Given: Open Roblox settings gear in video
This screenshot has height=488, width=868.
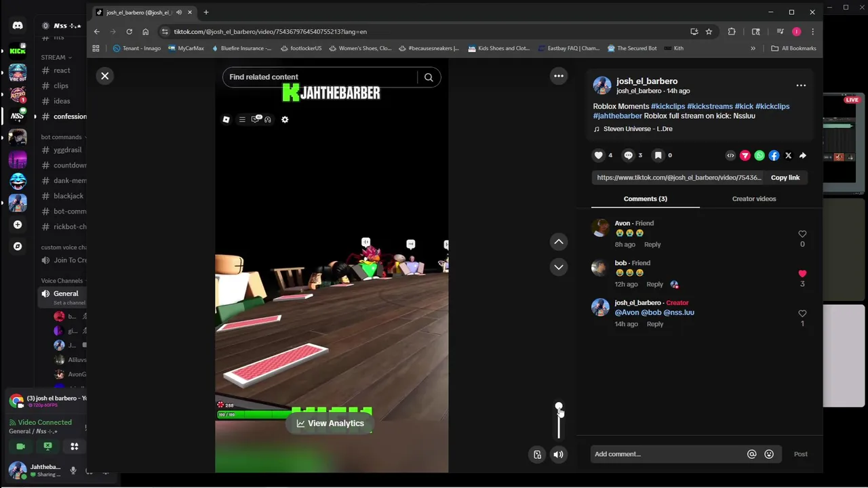Looking at the screenshot, I should tap(285, 119).
